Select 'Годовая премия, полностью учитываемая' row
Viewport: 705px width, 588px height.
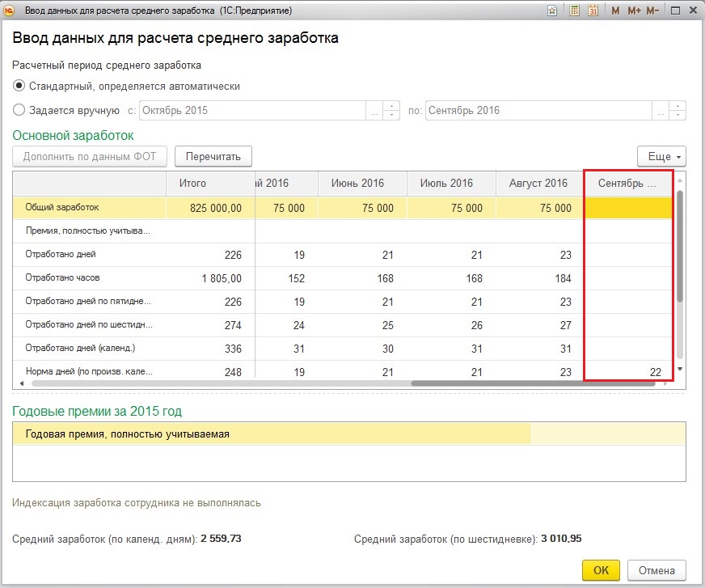click(x=349, y=434)
